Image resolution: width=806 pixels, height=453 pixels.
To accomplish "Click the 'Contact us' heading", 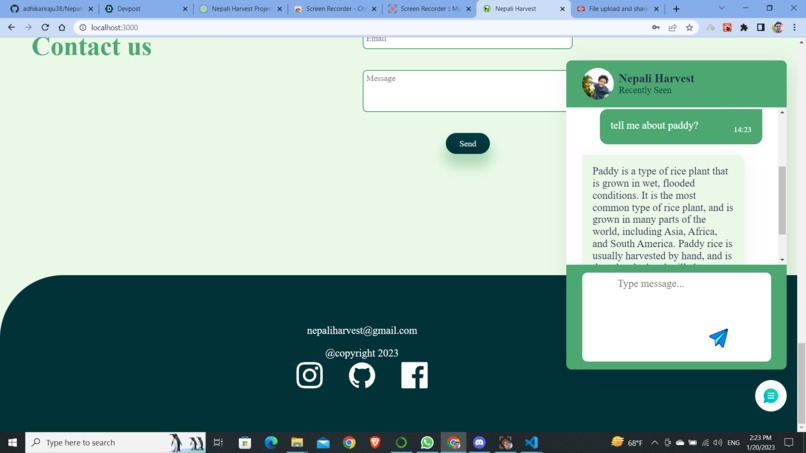I will [91, 47].
